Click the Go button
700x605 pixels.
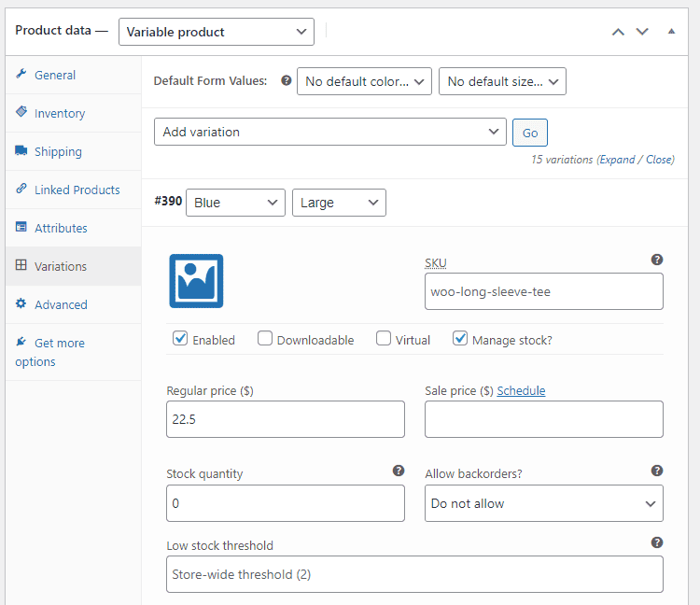pyautogui.click(x=530, y=133)
